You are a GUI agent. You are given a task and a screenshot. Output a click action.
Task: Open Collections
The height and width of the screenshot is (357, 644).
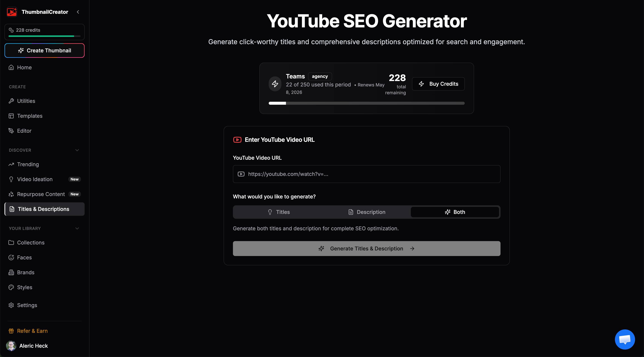point(45,242)
